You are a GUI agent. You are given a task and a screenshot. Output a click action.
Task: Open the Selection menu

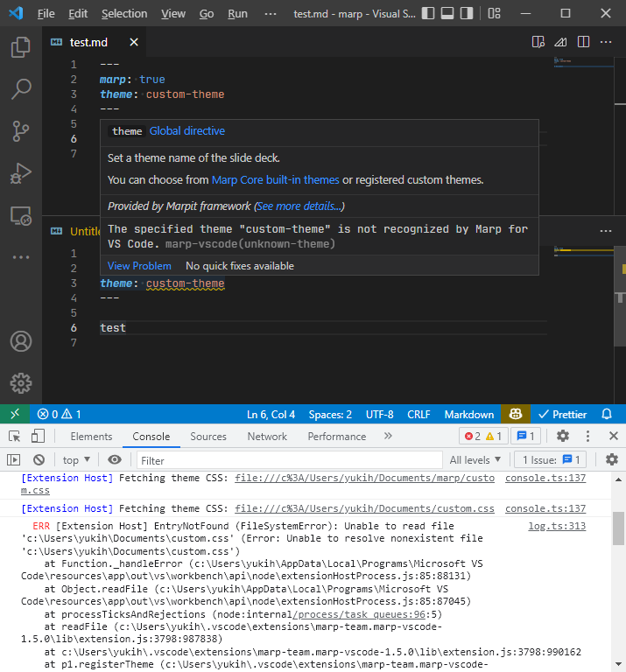tap(124, 14)
